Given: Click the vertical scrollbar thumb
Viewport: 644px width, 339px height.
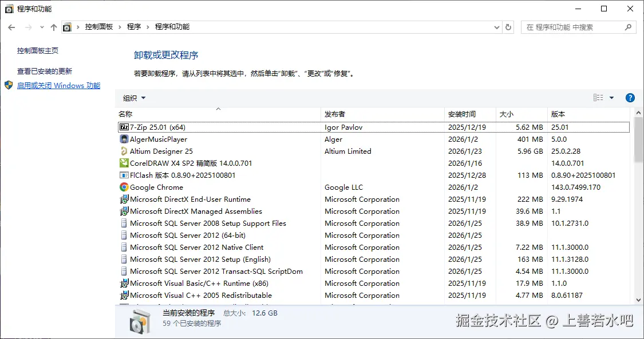Looking at the screenshot, I should pos(638,139).
